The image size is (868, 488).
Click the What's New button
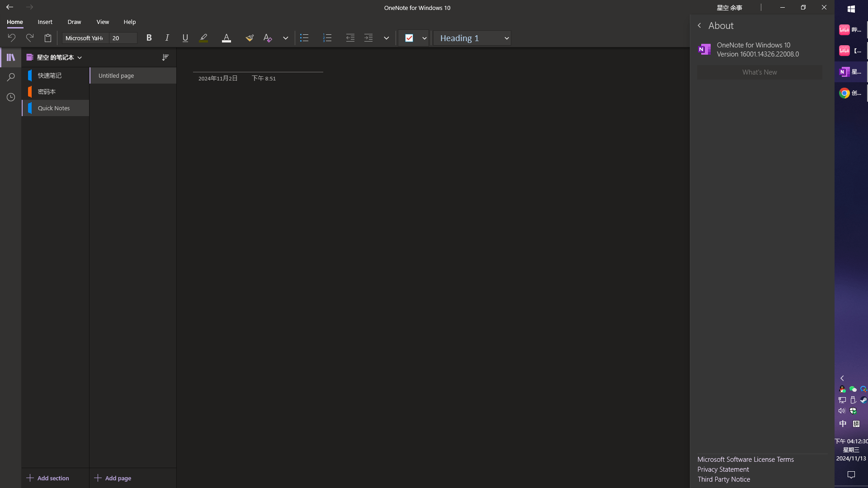[759, 72]
